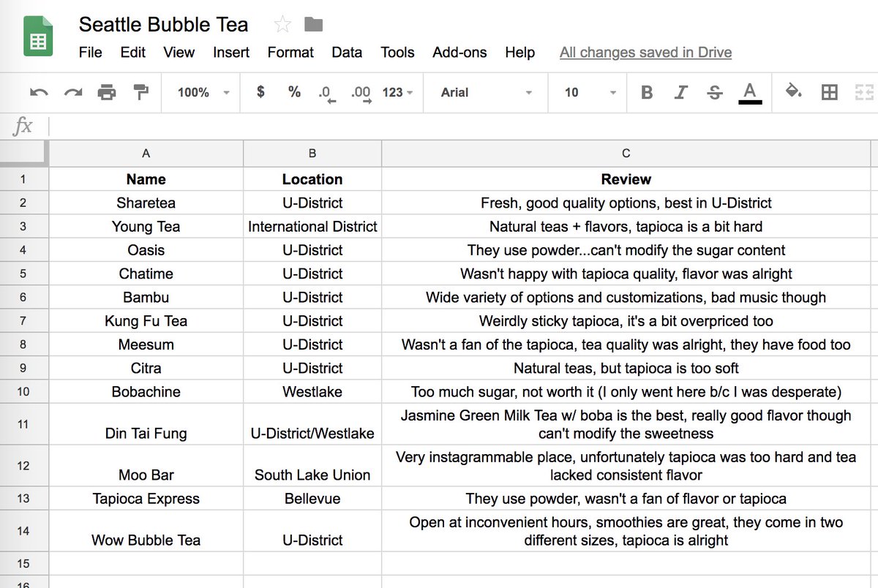Screen dimensions: 878x588
Task: Select 'Natural teas, but tapioca is too soft'
Action: click(626, 368)
